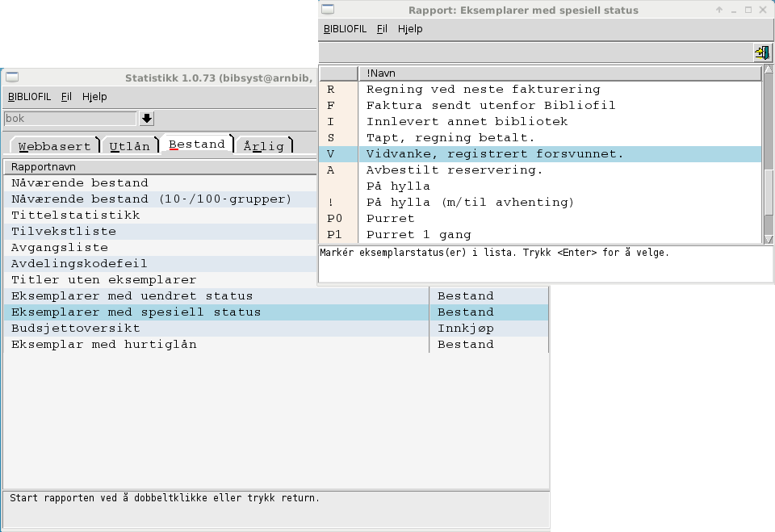Minimize the Rapport window
This screenshot has width=775, height=532.
(x=734, y=10)
